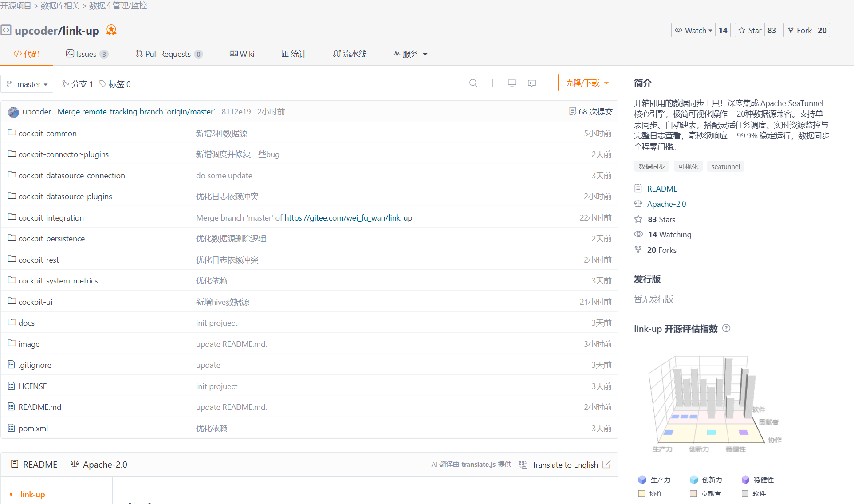
Task: Click the 稳健性 purple legend swatch
Action: pyautogui.click(x=745, y=480)
